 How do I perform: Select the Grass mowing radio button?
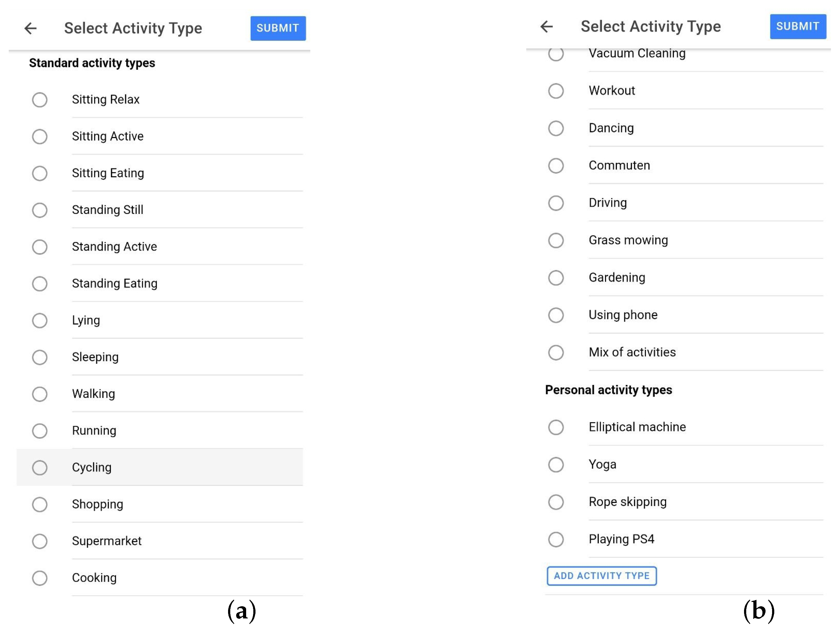tap(556, 240)
